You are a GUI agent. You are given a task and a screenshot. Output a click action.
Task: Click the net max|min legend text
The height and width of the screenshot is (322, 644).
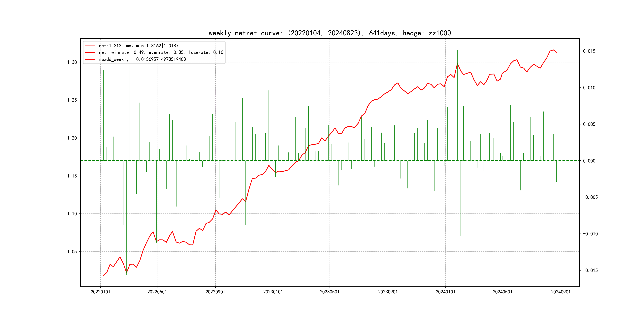(x=139, y=46)
